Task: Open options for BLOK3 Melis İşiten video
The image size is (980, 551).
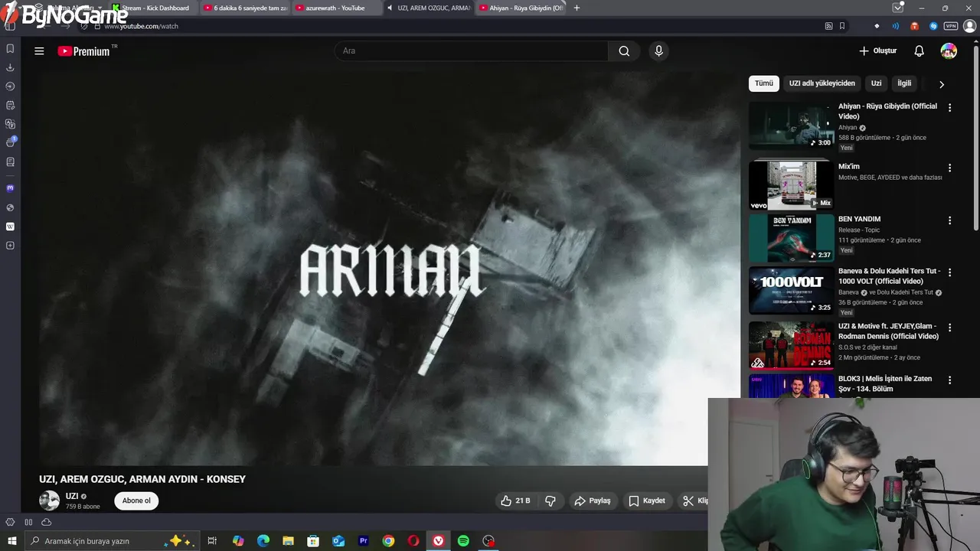Action: (949, 380)
